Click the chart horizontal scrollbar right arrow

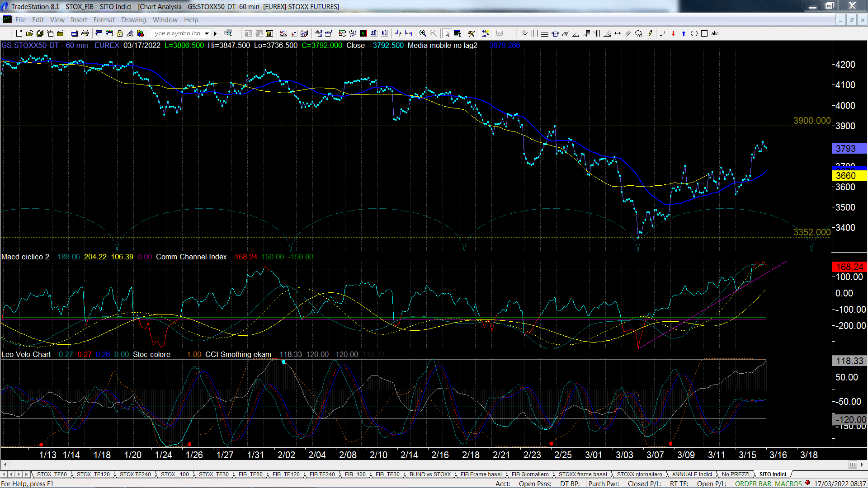[x=862, y=465]
